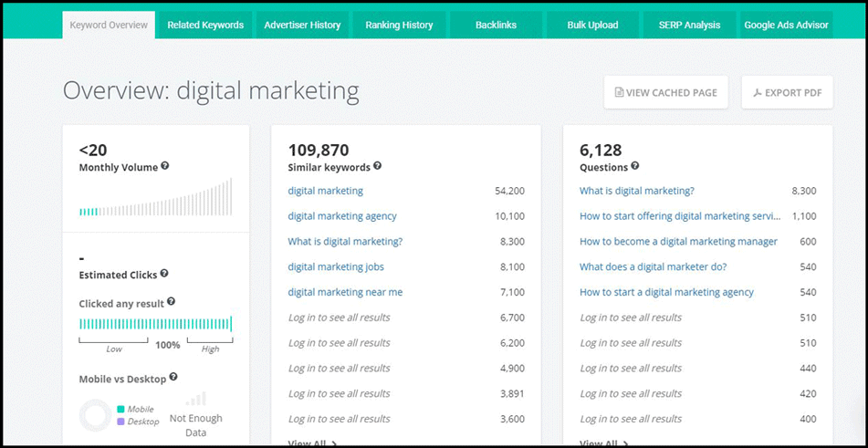Open 'What does a digital marketer do?' link

[x=653, y=267]
